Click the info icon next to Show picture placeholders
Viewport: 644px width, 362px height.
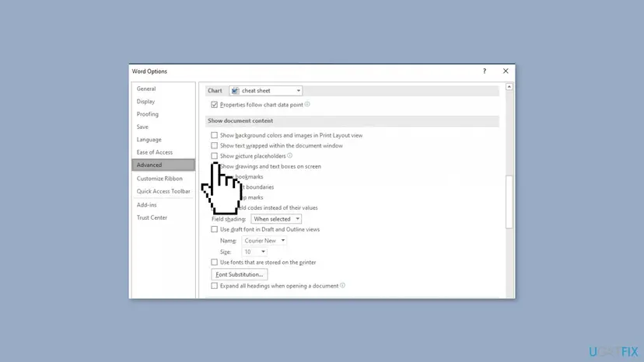289,155
